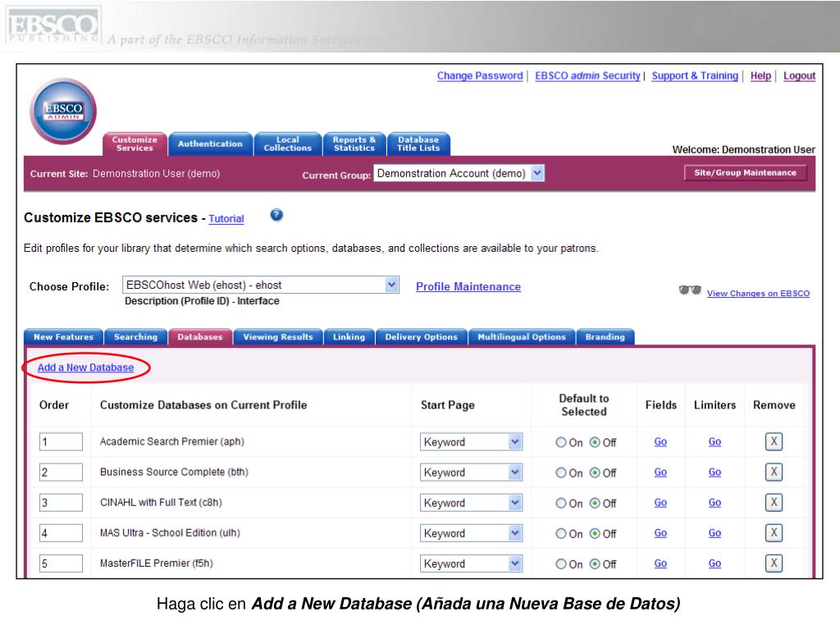This screenshot has width=840, height=630.
Task: Open the Current Group dropdown
Action: tap(459, 173)
